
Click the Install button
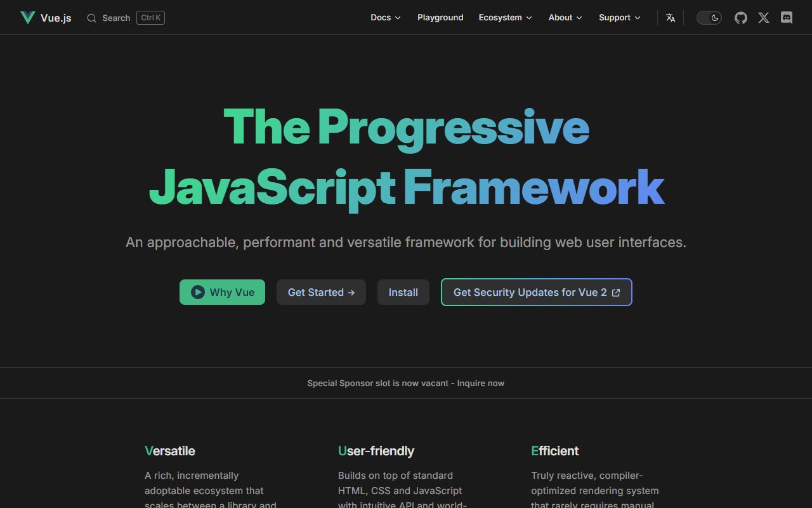click(403, 292)
